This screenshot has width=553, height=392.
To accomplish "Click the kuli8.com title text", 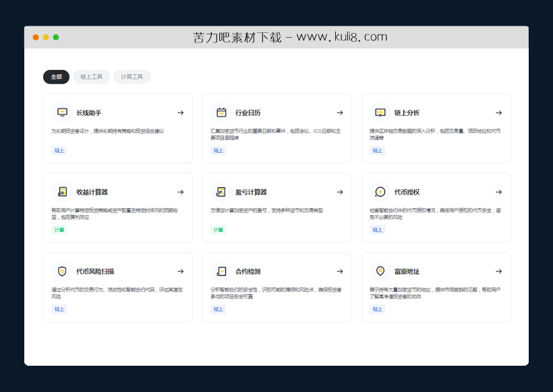I will point(276,37).
